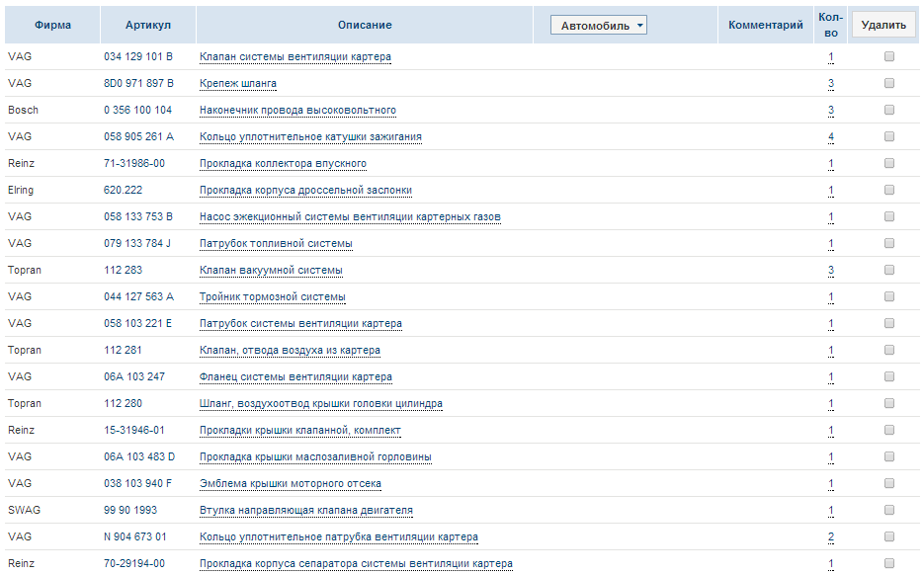Screen dimensions: 924x575
Task: Click Прокладка корпуса дроссельной заслонки
Action: pos(305,191)
